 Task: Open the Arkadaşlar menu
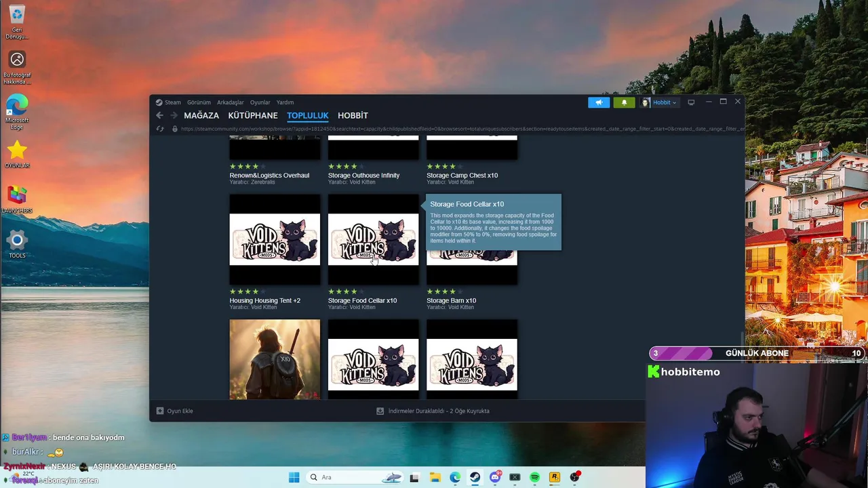point(230,102)
